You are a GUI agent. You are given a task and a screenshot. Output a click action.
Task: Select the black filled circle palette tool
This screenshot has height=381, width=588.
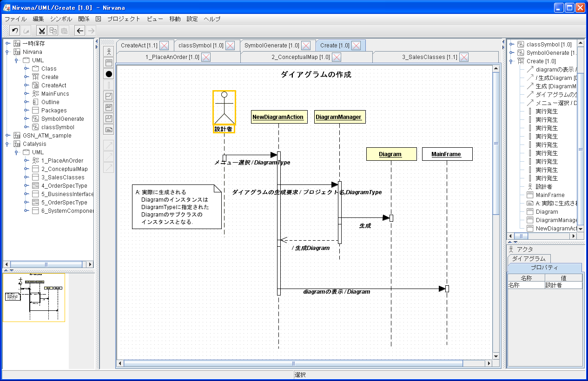pyautogui.click(x=109, y=74)
